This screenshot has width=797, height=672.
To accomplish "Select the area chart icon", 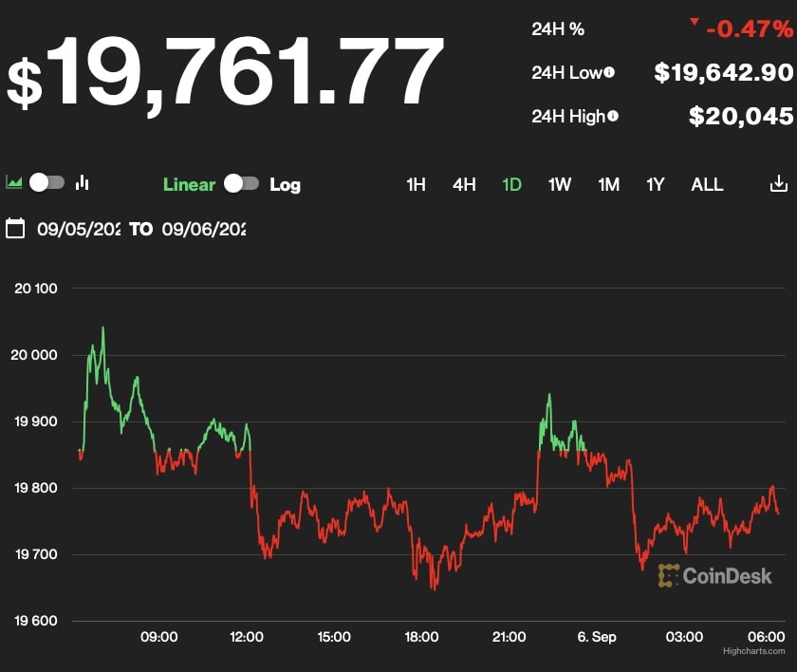I will point(13,182).
